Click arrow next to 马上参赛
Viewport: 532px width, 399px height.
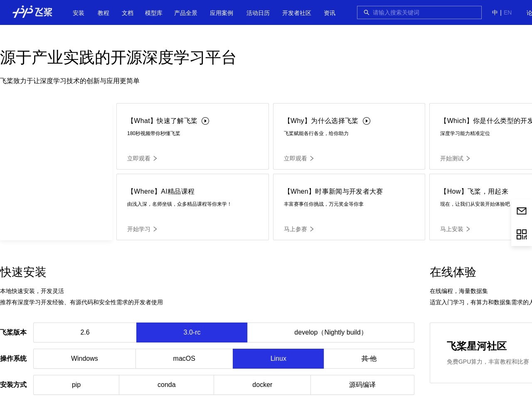pos(312,229)
